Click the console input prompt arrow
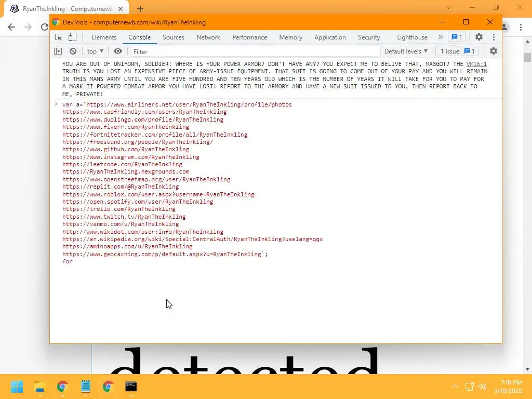 click(x=56, y=104)
